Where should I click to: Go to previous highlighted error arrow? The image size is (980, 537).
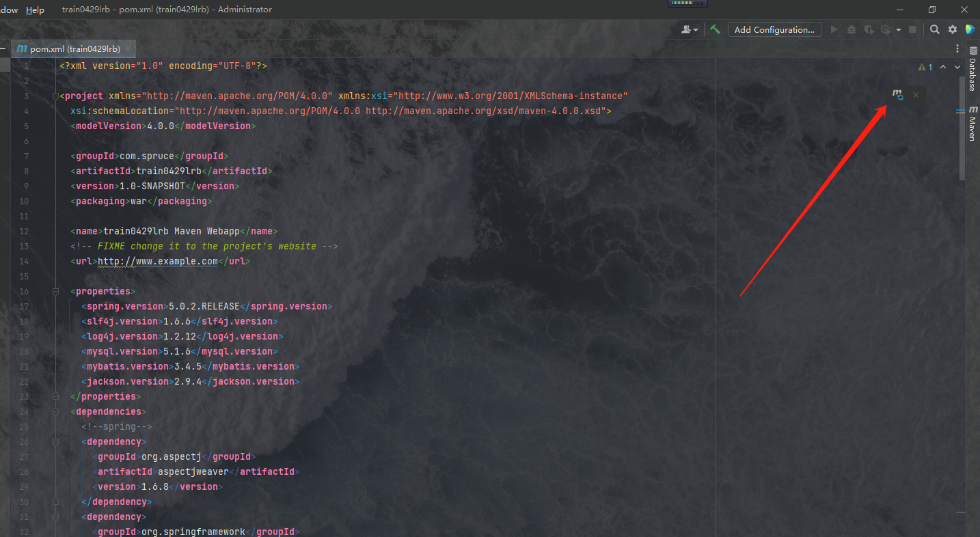(943, 67)
